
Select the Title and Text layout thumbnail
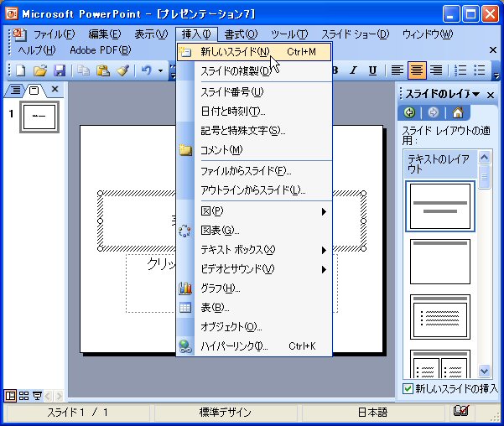coord(440,317)
